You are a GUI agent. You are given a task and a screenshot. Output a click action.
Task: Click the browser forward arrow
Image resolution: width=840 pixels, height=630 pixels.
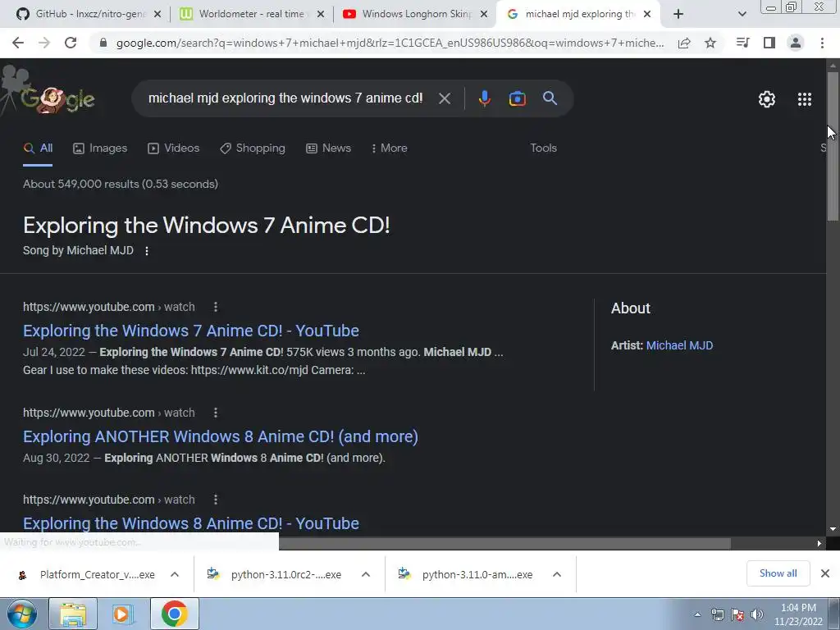click(x=44, y=43)
